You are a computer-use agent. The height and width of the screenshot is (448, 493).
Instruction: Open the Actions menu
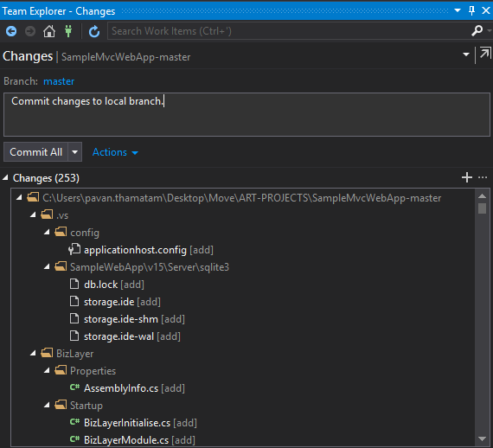coord(115,152)
